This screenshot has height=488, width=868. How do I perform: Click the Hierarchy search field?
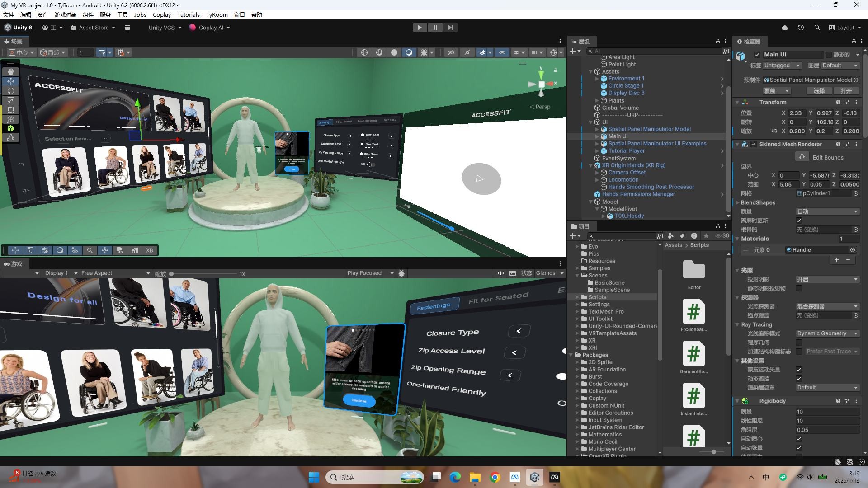[x=654, y=51]
